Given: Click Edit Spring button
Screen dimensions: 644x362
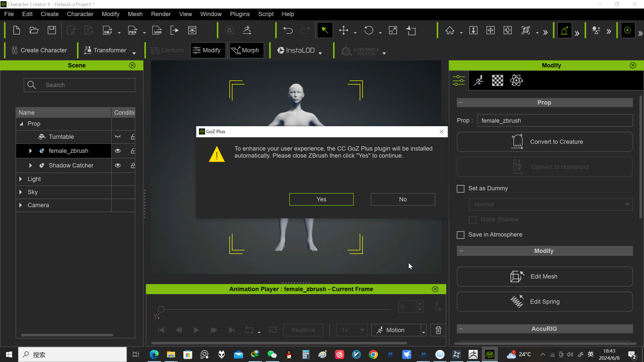Looking at the screenshot, I should pos(545,302).
